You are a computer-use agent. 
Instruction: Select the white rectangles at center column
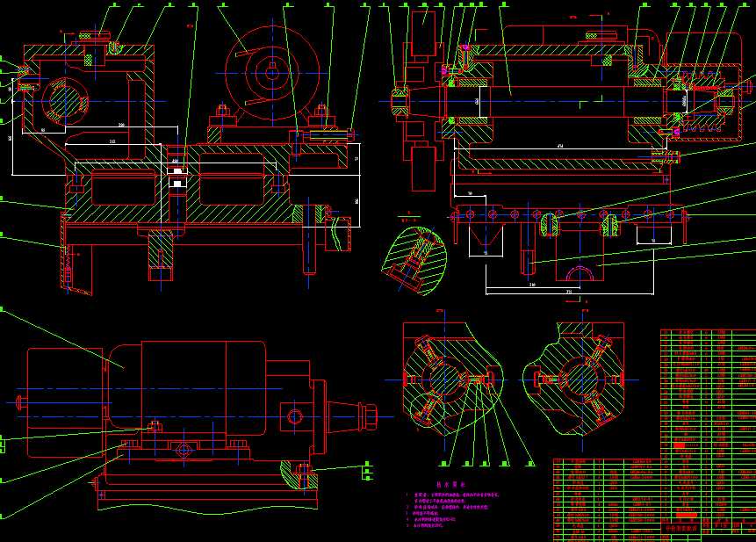(176, 176)
